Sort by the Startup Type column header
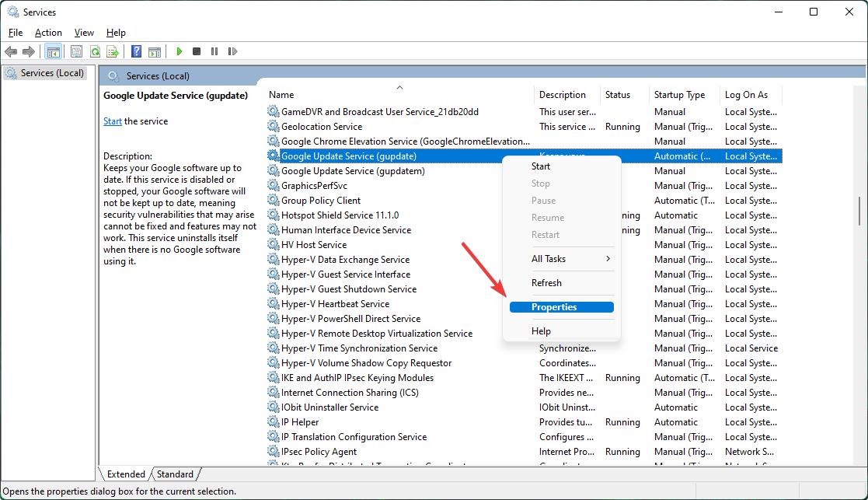868x500 pixels. tap(684, 95)
